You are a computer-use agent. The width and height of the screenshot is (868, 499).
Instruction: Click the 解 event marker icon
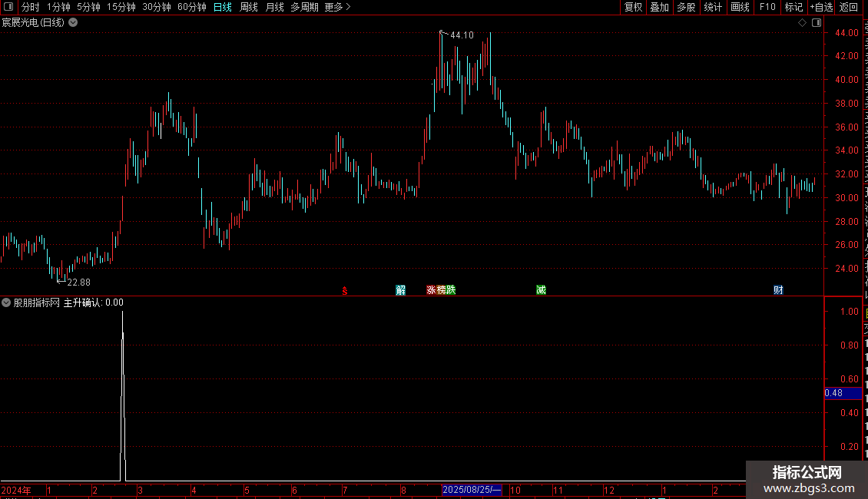[x=401, y=290]
